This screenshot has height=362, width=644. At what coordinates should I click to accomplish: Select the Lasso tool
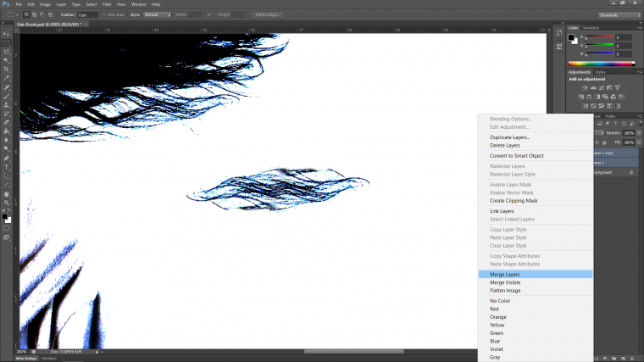pos(6,52)
